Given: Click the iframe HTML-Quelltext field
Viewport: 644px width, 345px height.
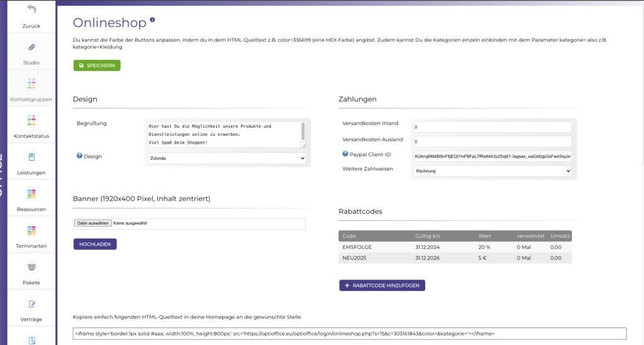Looking at the screenshot, I should [x=350, y=334].
